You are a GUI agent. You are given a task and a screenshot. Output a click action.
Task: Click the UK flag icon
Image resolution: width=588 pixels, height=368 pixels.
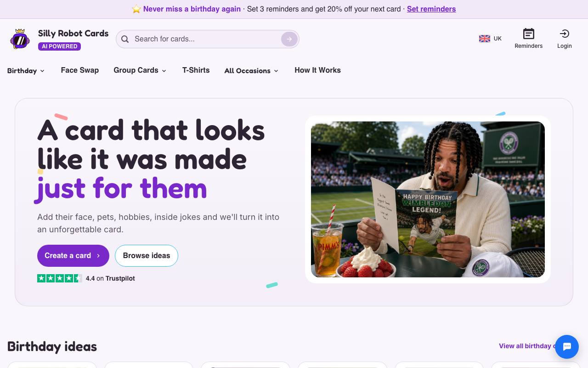pos(485,39)
